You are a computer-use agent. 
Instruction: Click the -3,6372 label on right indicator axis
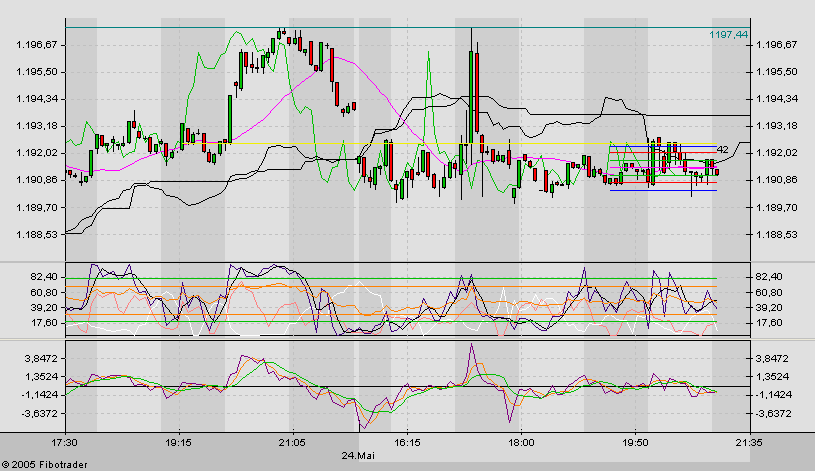point(772,413)
